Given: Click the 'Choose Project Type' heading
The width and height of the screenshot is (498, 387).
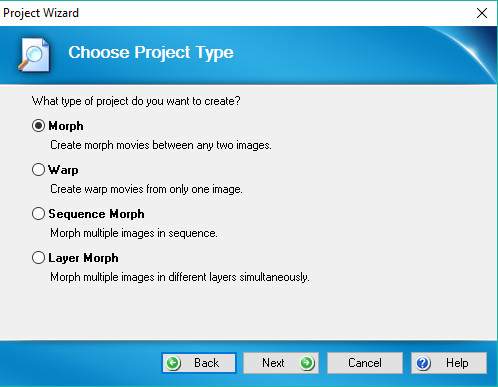Looking at the screenshot, I should [x=151, y=53].
